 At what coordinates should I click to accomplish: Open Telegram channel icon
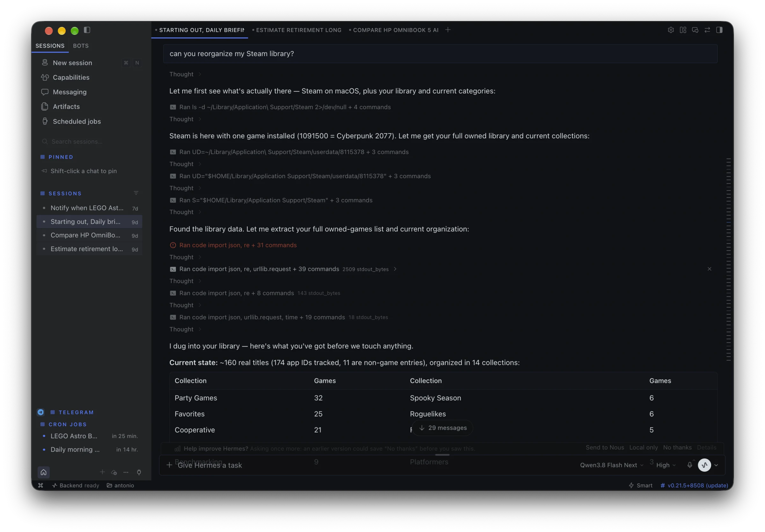(41, 412)
